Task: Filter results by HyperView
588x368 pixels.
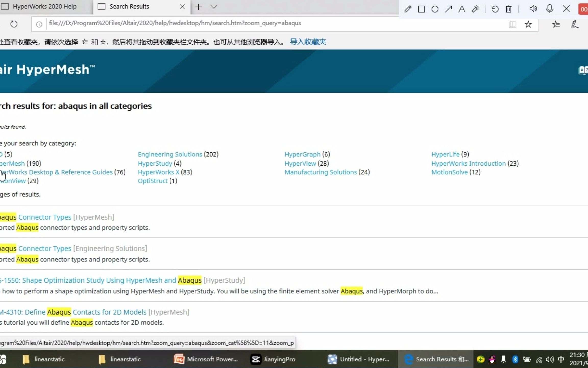Action: [300, 163]
